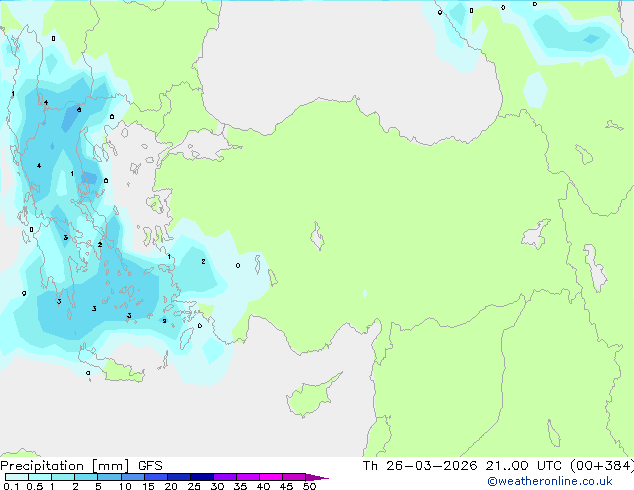The height and width of the screenshot is (490, 634).
Task: Click the 'Precipitation [mm]' title text
Action: (x=65, y=466)
